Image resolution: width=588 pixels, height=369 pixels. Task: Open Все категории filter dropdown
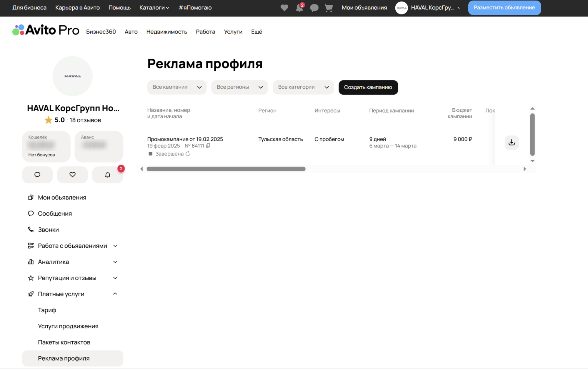click(303, 87)
